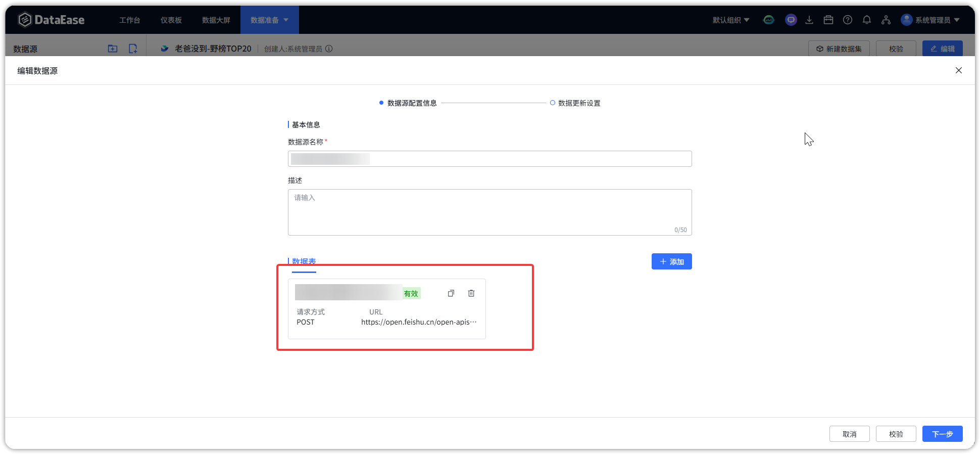
Task: Open the 数据大屏 menu
Action: click(x=216, y=20)
